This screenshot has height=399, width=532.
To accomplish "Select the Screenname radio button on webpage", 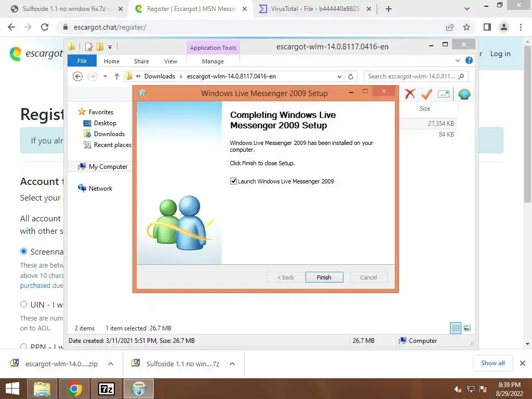I will click(x=23, y=251).
